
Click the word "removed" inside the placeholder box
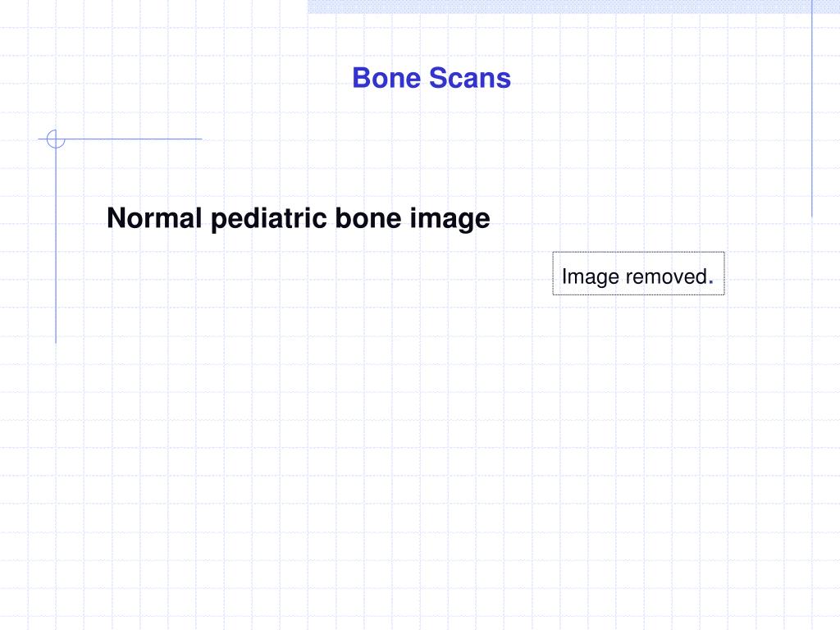point(666,276)
